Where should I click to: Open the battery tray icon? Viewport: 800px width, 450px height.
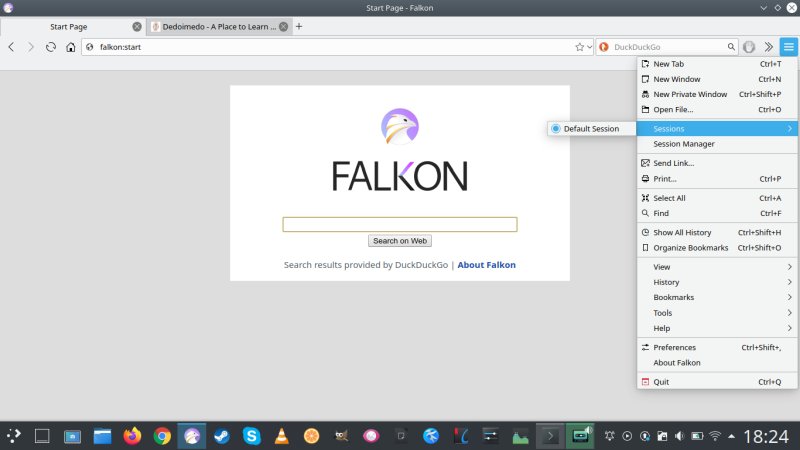point(697,436)
